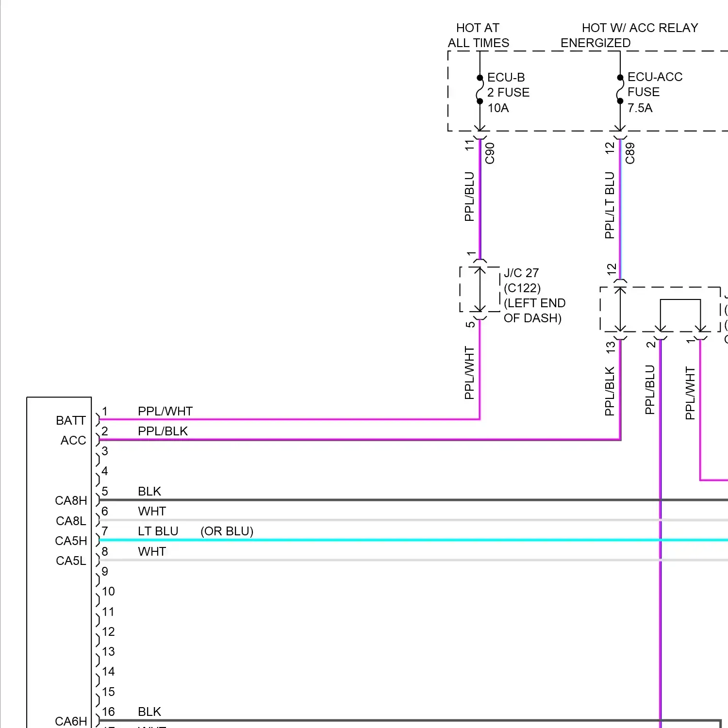Click connector pin number 9
The width and height of the screenshot is (728, 728).
[x=105, y=571]
